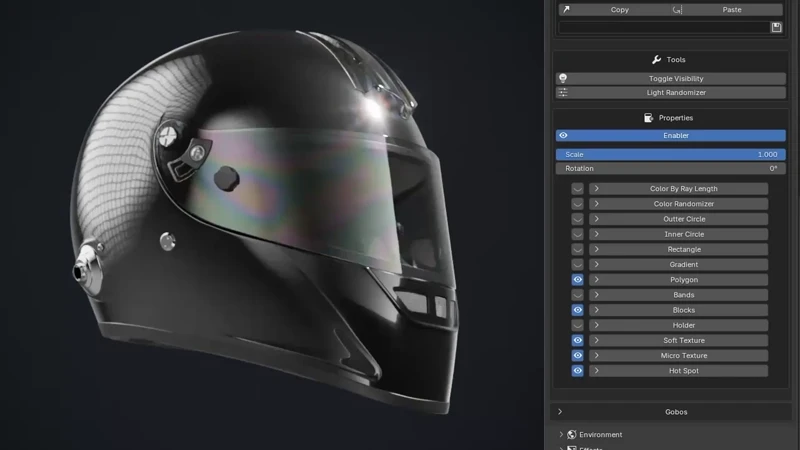800x450 pixels.
Task: Click the sliders icon on Light Randomizer
Action: pos(563,92)
